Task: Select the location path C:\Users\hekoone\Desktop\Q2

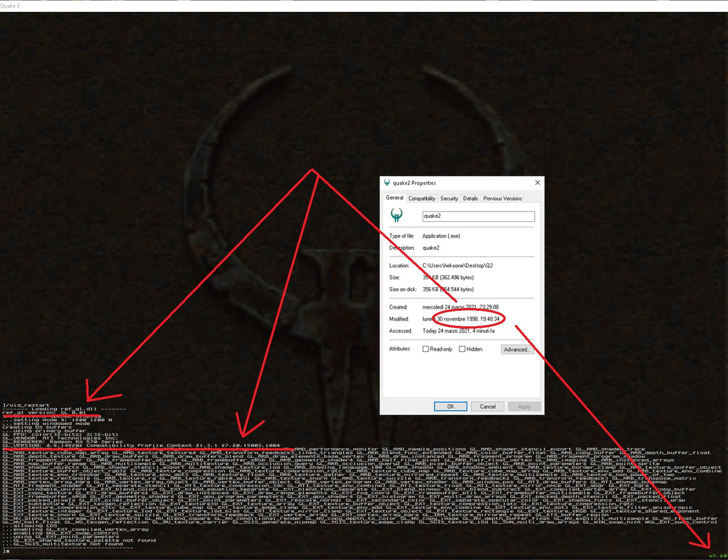Action: click(457, 265)
